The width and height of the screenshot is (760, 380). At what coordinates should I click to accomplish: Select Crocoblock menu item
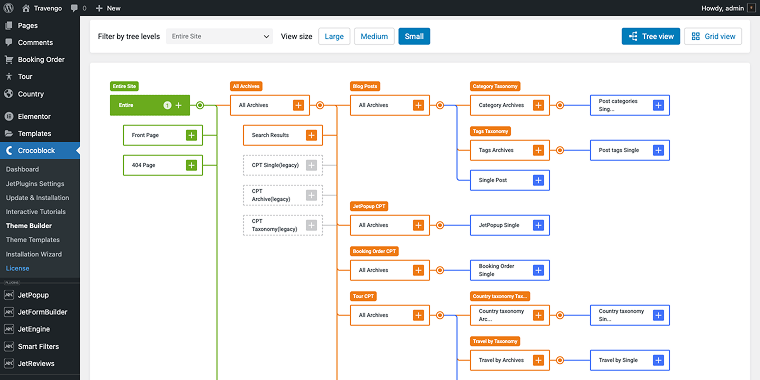[40, 151]
